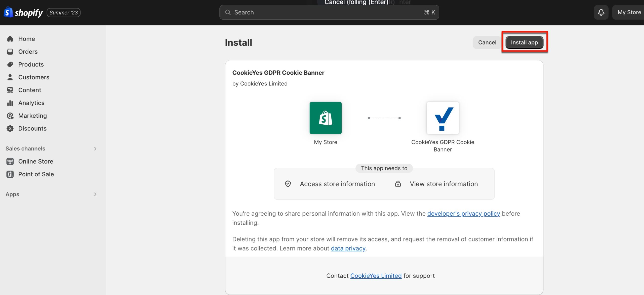Click the Install app button
The image size is (644, 295).
524,42
